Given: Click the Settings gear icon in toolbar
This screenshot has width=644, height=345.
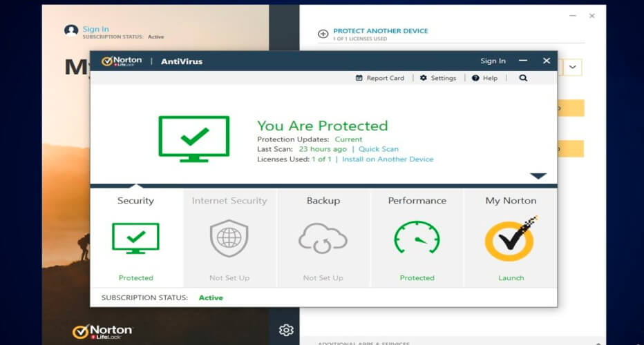Looking at the screenshot, I should click(424, 78).
